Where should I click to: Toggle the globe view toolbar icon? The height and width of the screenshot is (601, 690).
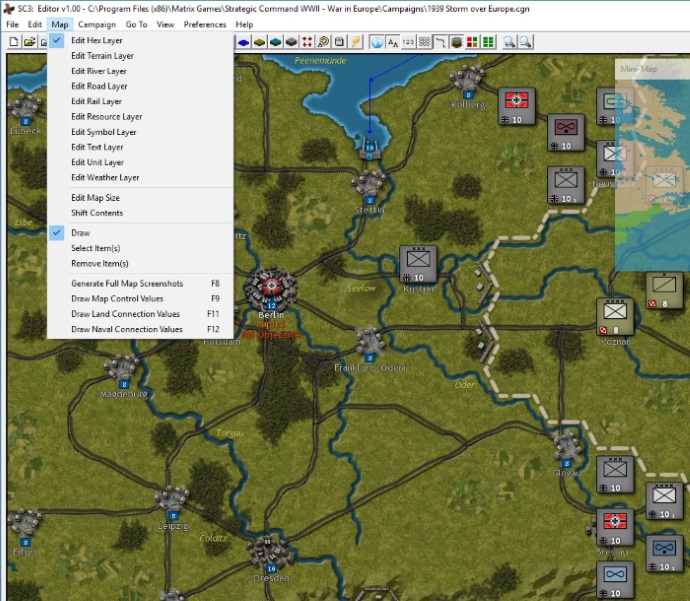pos(377,42)
